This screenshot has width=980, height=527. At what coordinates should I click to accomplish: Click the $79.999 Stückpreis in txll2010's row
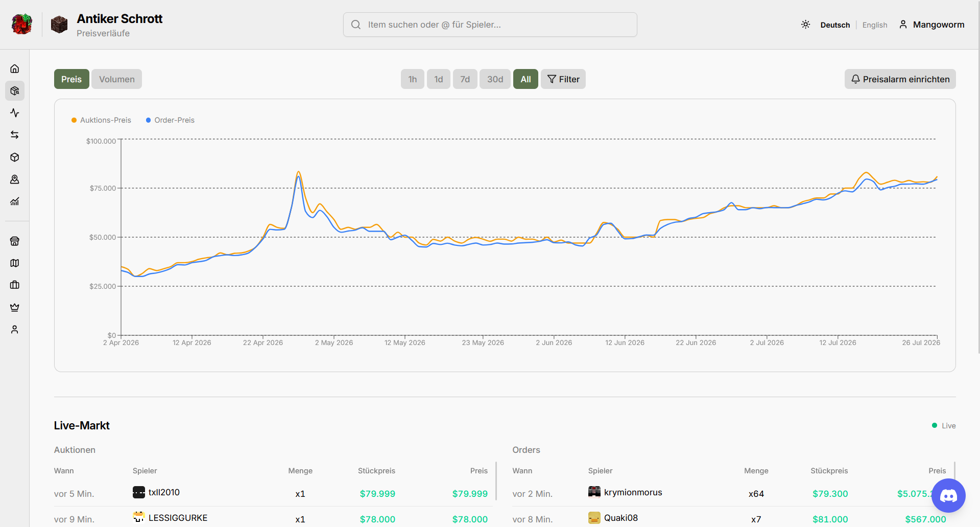pyautogui.click(x=377, y=494)
